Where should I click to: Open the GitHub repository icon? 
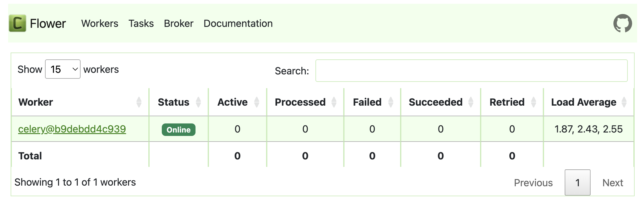[622, 23]
